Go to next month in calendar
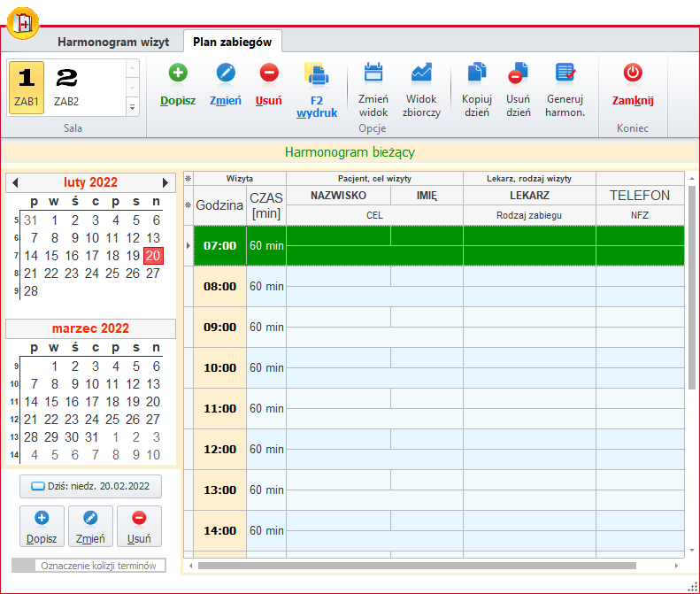700x594 pixels. (x=165, y=182)
